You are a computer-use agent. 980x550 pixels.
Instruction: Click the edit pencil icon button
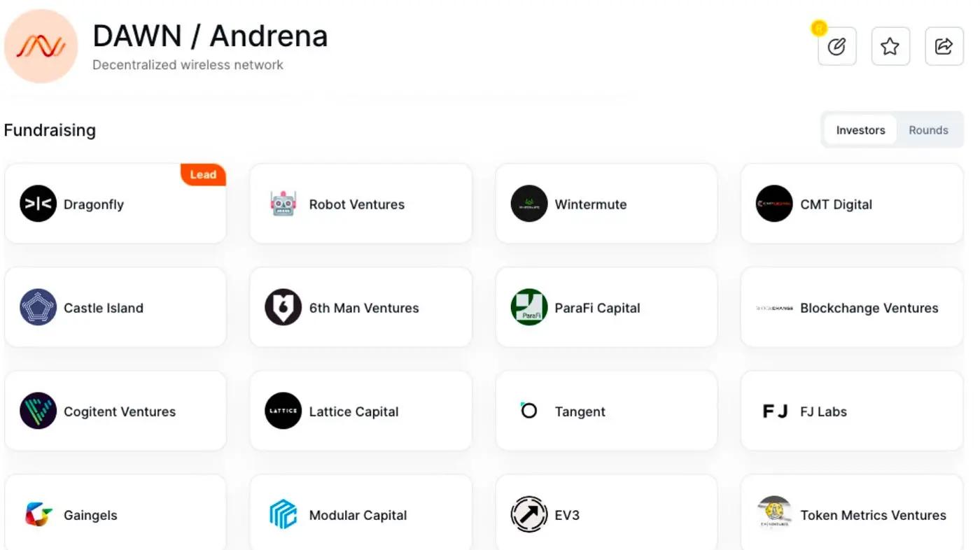[x=836, y=47]
